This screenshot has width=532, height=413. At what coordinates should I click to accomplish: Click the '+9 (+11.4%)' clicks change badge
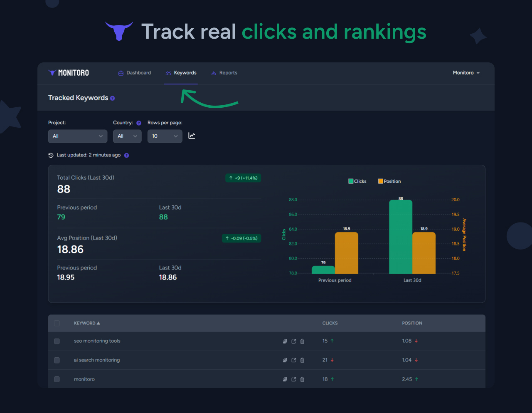point(243,178)
